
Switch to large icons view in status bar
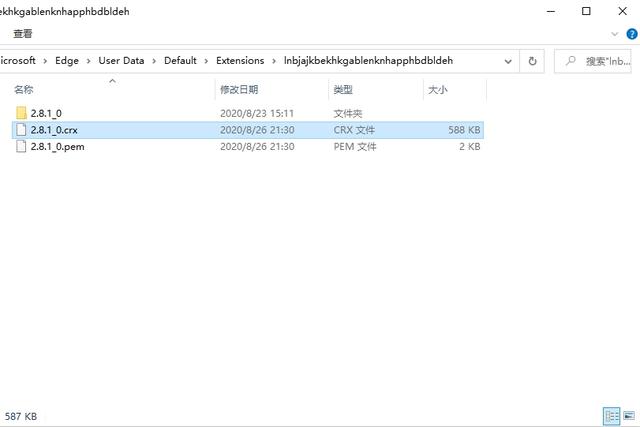click(629, 416)
